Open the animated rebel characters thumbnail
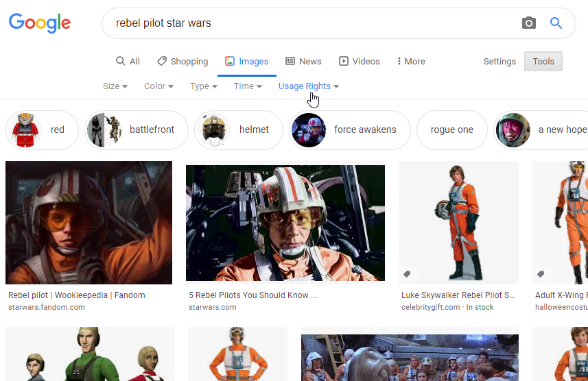Image resolution: width=588 pixels, height=381 pixels. tap(90, 354)
